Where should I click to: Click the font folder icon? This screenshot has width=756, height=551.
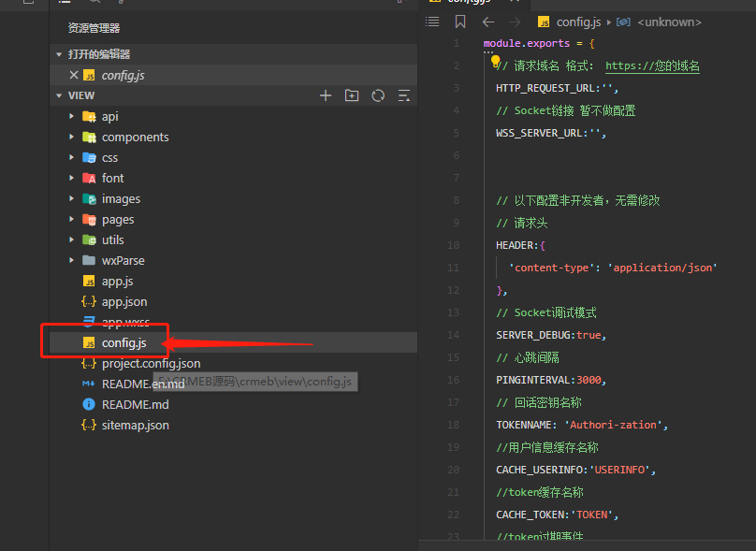(89, 178)
